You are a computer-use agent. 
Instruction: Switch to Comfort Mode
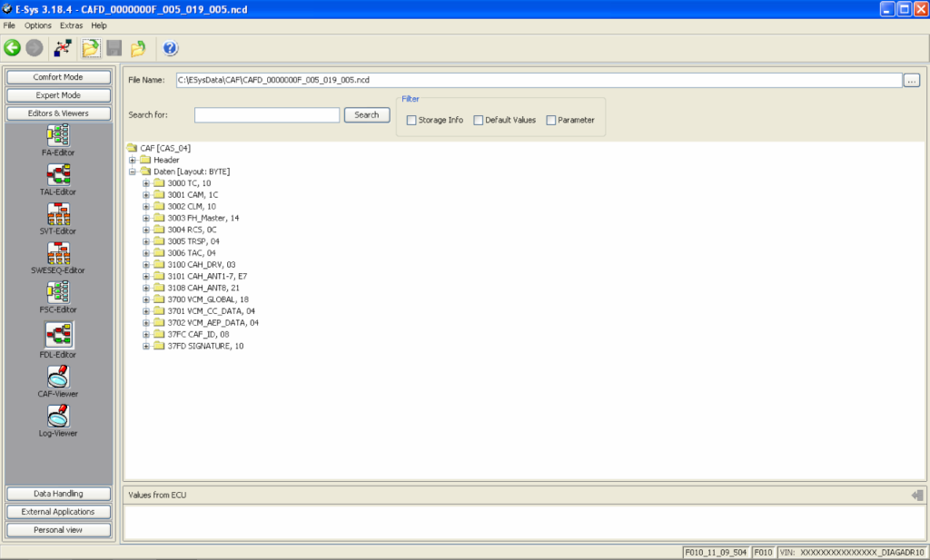coord(58,77)
